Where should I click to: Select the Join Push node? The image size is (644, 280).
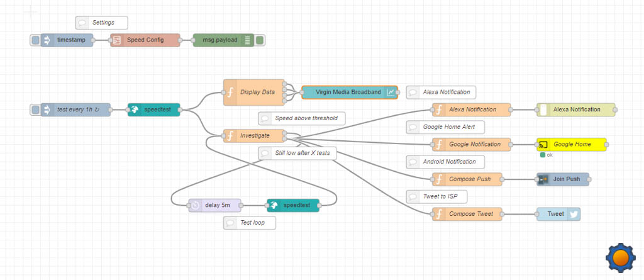pos(563,179)
